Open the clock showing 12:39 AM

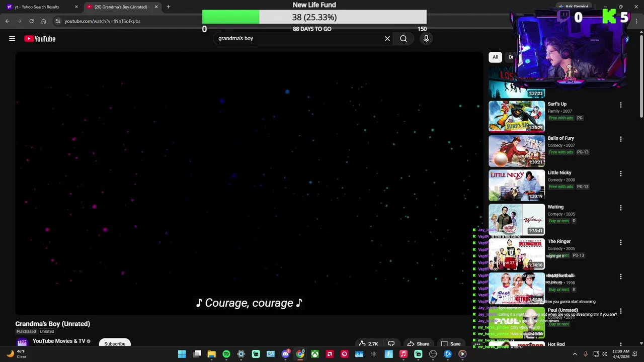click(622, 354)
